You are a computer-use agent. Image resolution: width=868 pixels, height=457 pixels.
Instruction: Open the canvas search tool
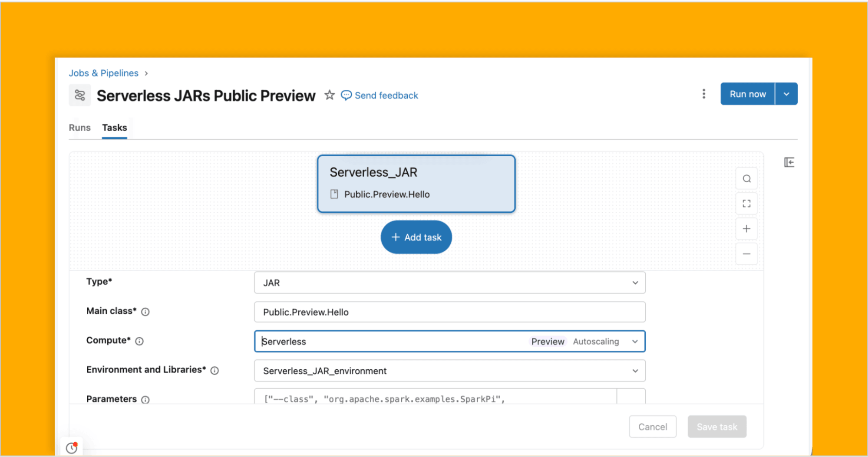click(x=746, y=178)
